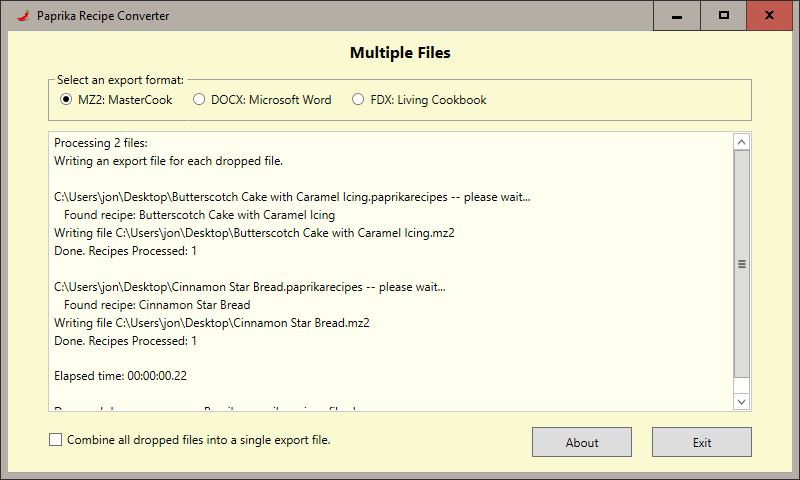
Task: Click the 'Processing 2 files' log line
Action: pos(101,143)
